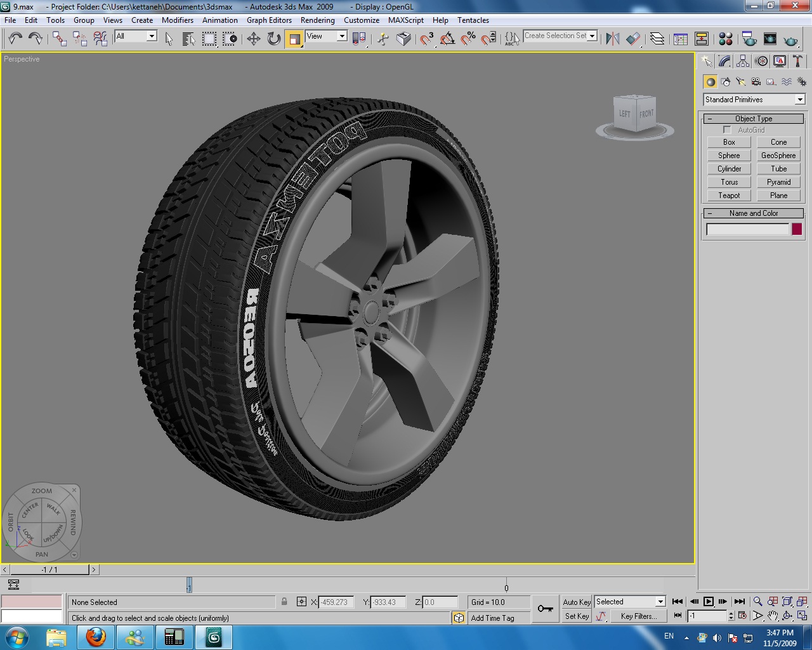Click the Align tool icon
The height and width of the screenshot is (650, 812).
click(632, 39)
